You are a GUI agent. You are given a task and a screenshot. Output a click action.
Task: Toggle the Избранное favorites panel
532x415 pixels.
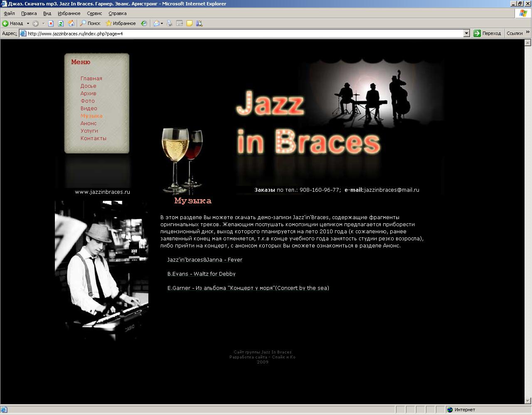(120, 23)
